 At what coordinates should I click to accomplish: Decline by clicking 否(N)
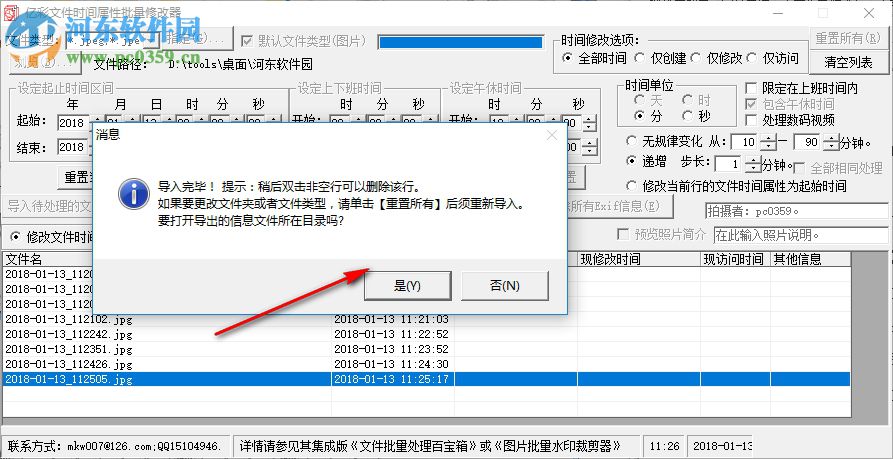tap(505, 285)
